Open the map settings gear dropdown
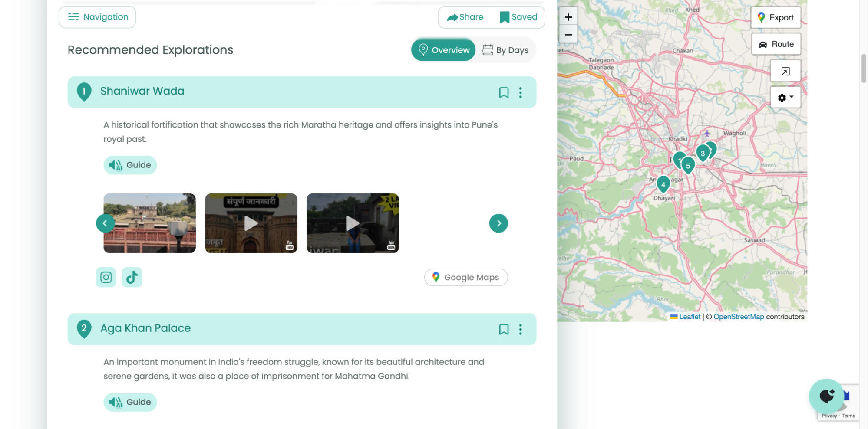 click(x=785, y=98)
